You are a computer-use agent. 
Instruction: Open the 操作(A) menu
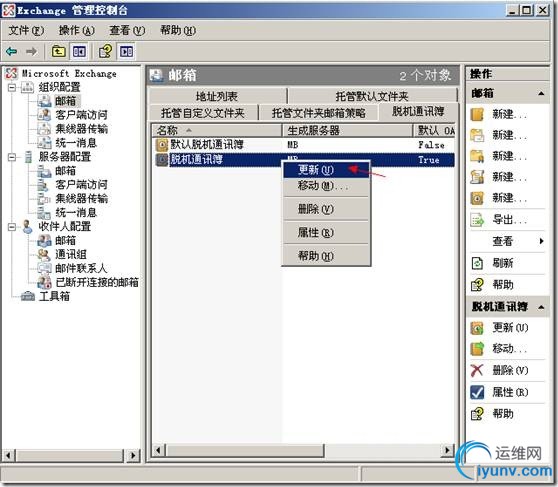pyautogui.click(x=77, y=31)
